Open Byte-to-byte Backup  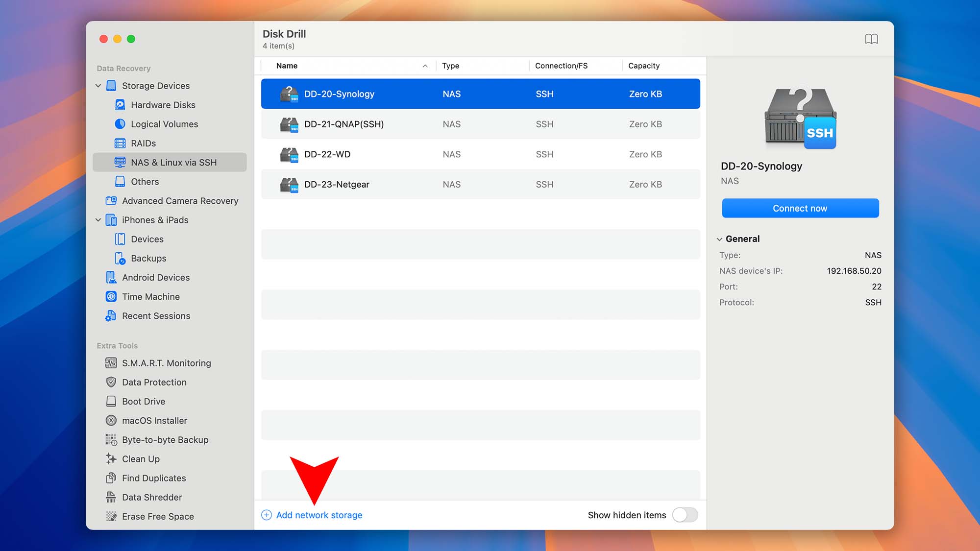165,440
